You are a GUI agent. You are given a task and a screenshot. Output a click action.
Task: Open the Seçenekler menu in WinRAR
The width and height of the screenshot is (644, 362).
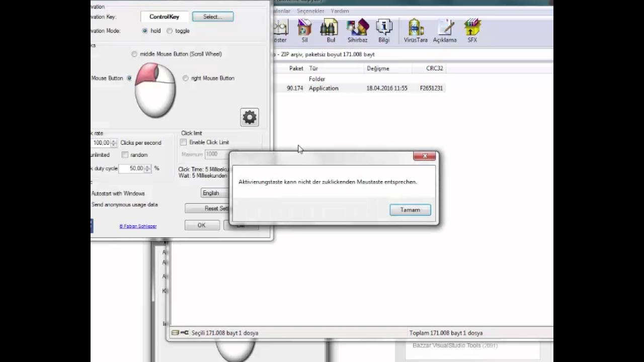click(310, 11)
